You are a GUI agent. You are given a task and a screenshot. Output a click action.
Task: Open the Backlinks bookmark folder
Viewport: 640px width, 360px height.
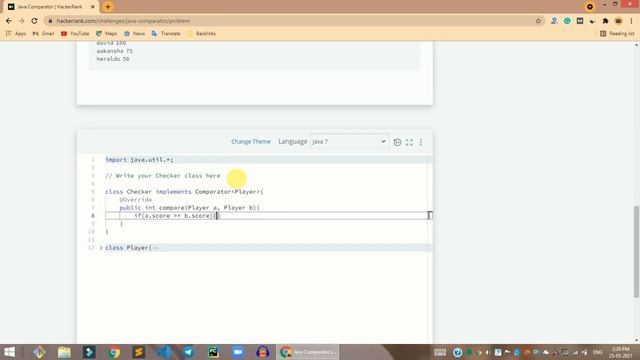point(202,33)
